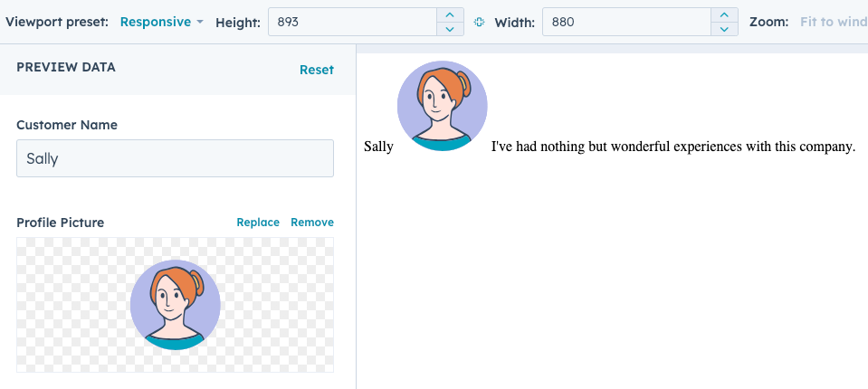Click the caret arrow beside Responsive

[x=199, y=22]
